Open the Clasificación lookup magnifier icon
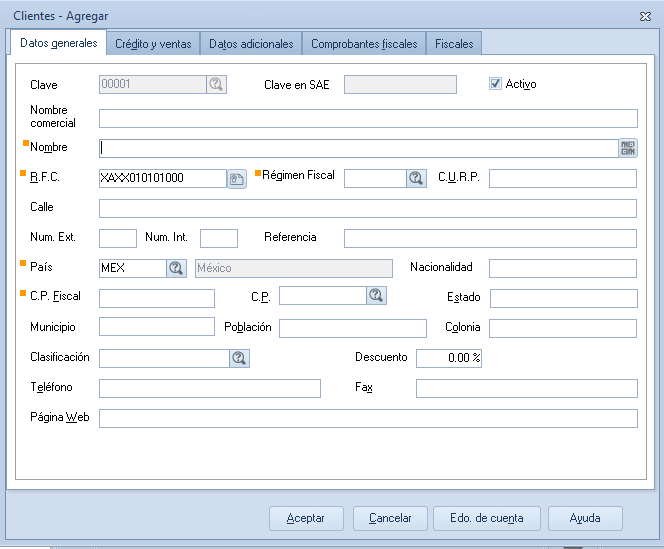The image size is (664, 549). (x=239, y=358)
